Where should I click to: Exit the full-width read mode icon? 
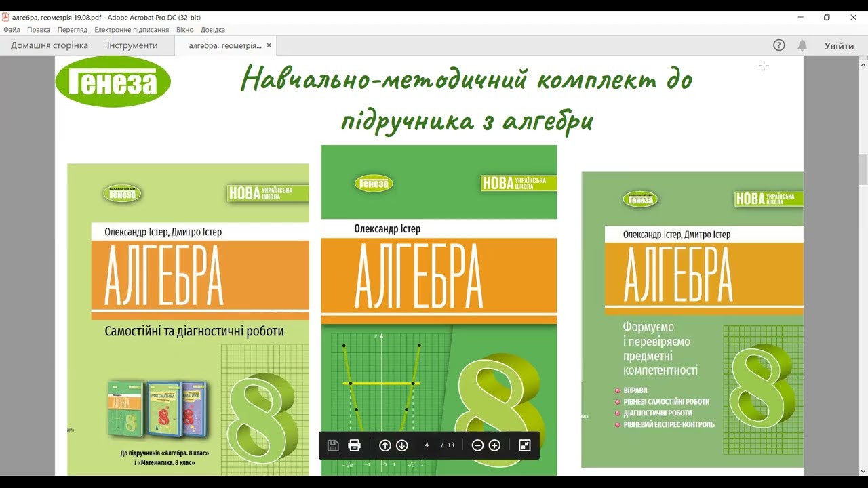525,445
